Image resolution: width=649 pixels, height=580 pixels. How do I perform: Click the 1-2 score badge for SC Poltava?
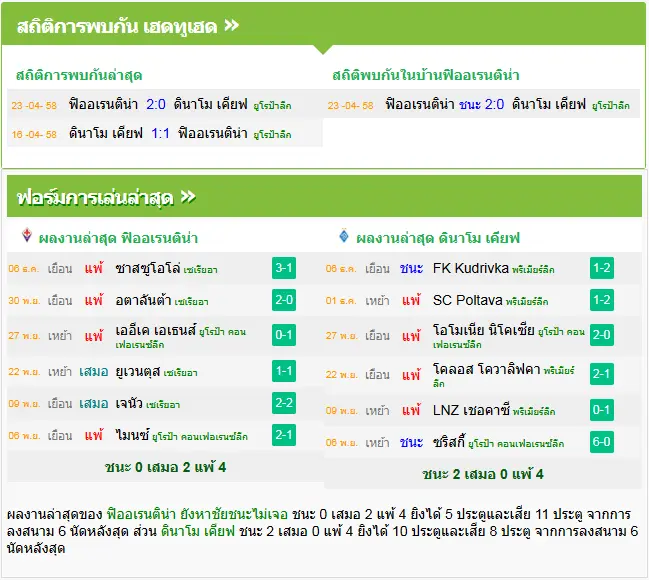pyautogui.click(x=601, y=300)
